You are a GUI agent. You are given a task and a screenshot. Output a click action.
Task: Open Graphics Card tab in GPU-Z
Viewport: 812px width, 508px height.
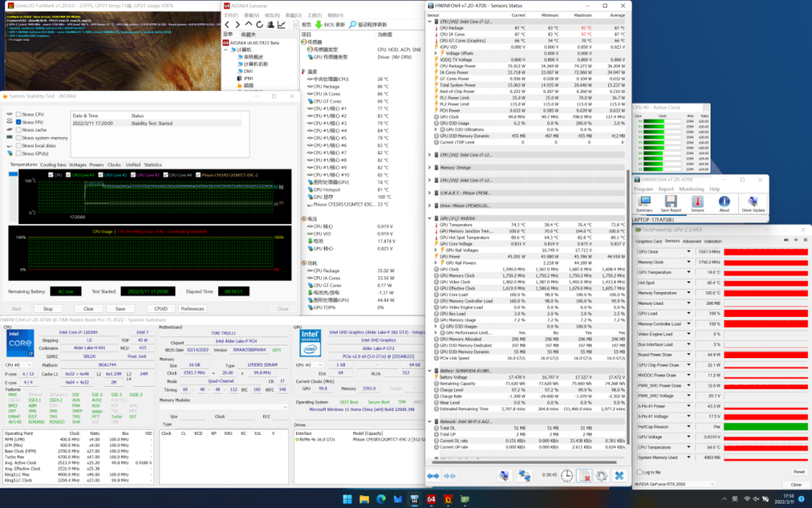(649, 241)
